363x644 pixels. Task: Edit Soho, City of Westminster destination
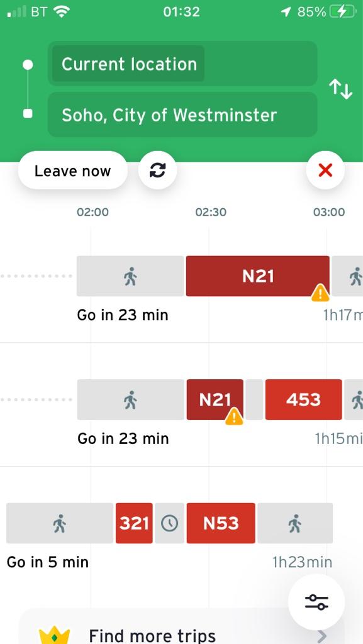(182, 114)
